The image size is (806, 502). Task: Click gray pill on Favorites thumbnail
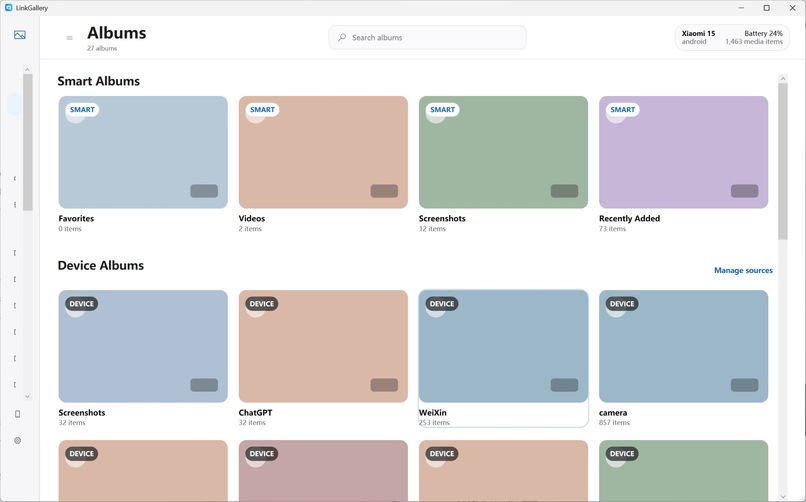click(204, 191)
